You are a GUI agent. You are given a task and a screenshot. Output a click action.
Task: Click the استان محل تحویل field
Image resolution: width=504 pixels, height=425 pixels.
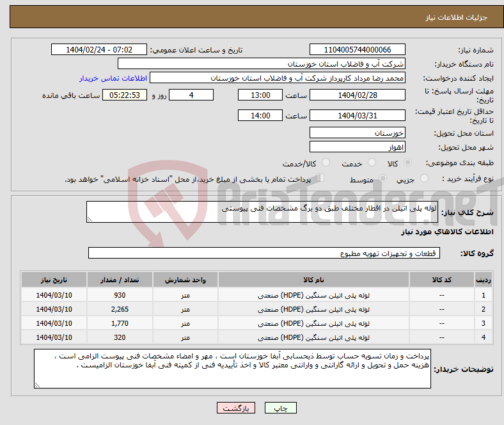point(357,133)
